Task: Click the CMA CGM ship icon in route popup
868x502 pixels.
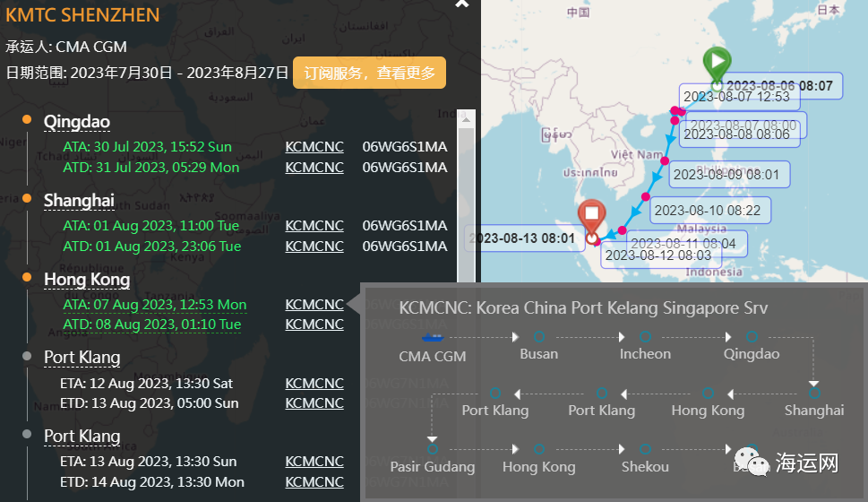Action: [x=433, y=337]
